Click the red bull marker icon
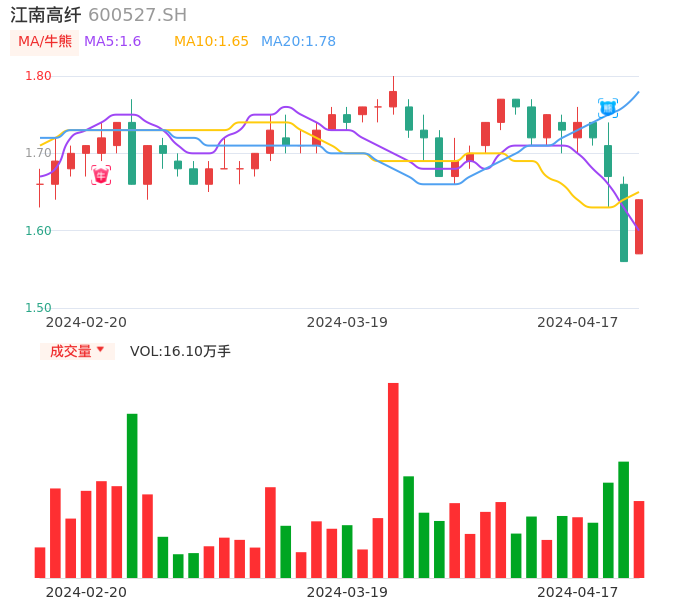 pos(101,175)
